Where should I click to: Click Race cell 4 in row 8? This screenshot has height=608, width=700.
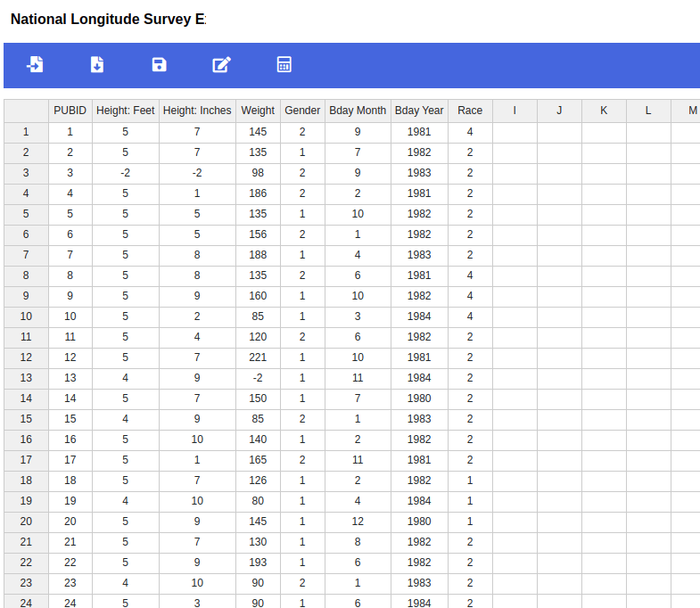(470, 275)
